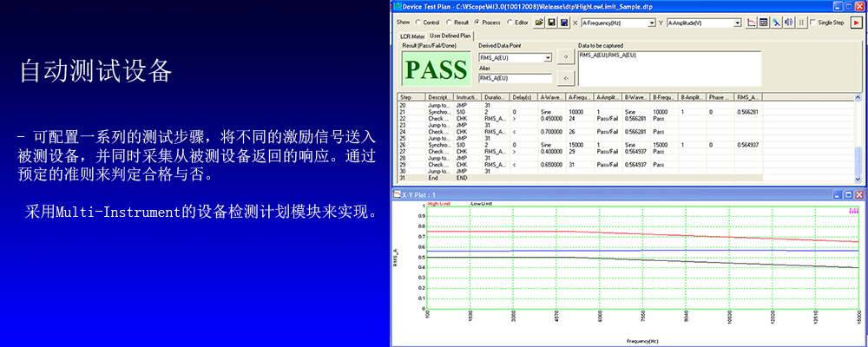Image resolution: width=868 pixels, height=347 pixels.
Task: Click the Descript... column header
Action: (x=440, y=97)
